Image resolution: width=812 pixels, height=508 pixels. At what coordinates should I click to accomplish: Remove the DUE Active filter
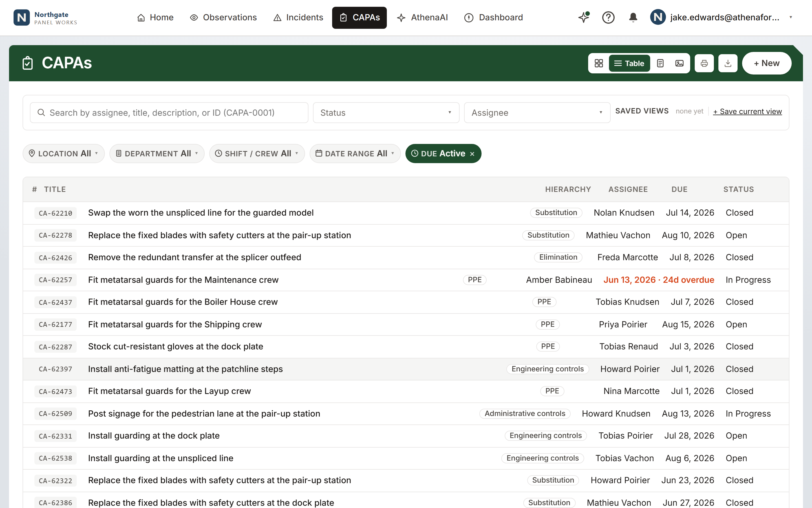(472, 154)
